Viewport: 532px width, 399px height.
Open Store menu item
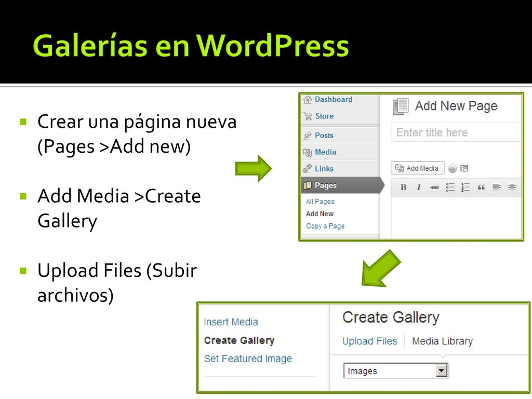point(324,116)
